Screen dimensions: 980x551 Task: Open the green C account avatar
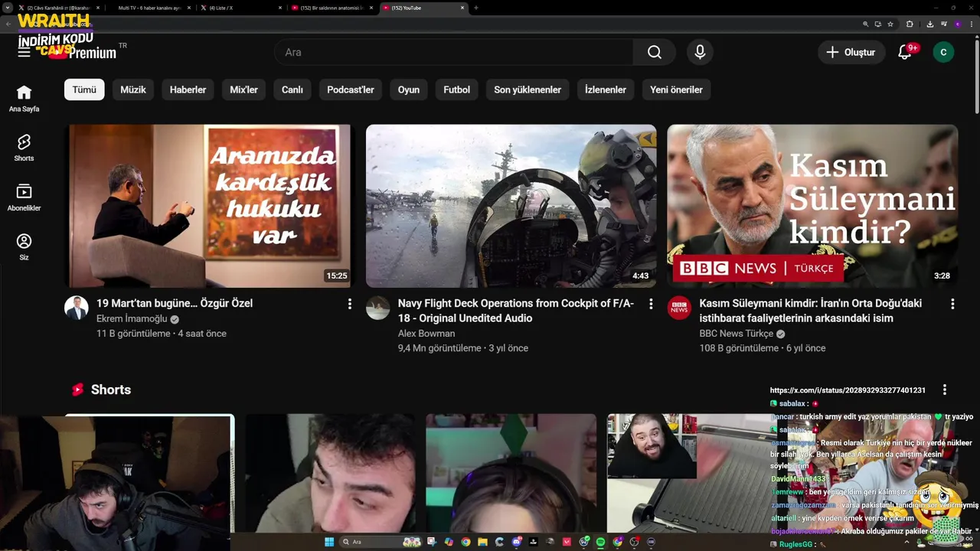[x=943, y=52]
